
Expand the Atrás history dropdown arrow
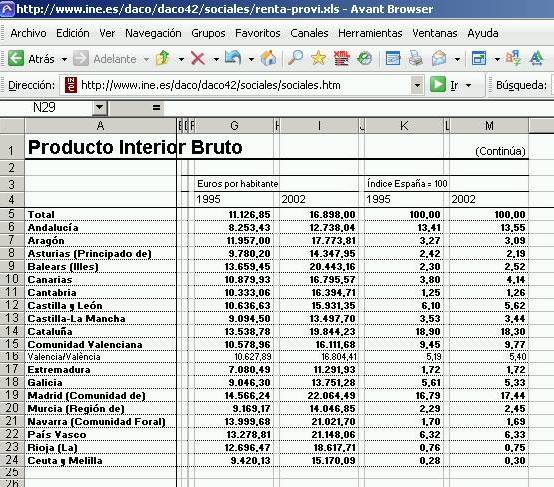pyautogui.click(x=64, y=59)
